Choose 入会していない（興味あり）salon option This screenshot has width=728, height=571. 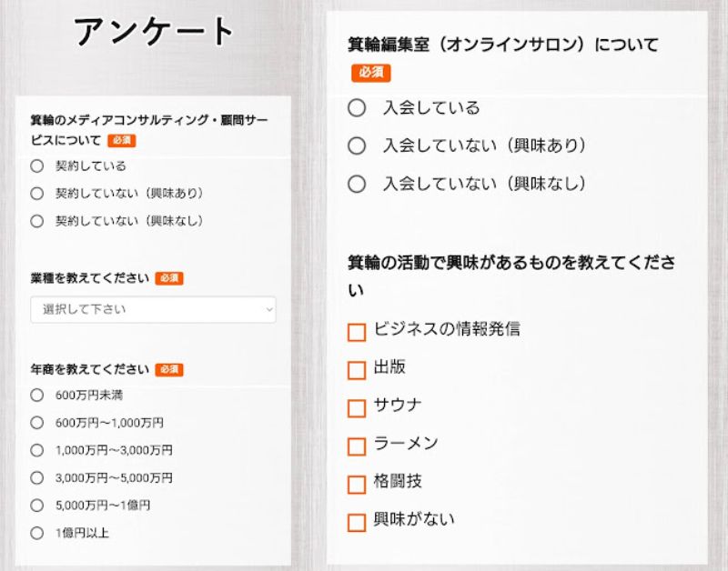pyautogui.click(x=357, y=145)
